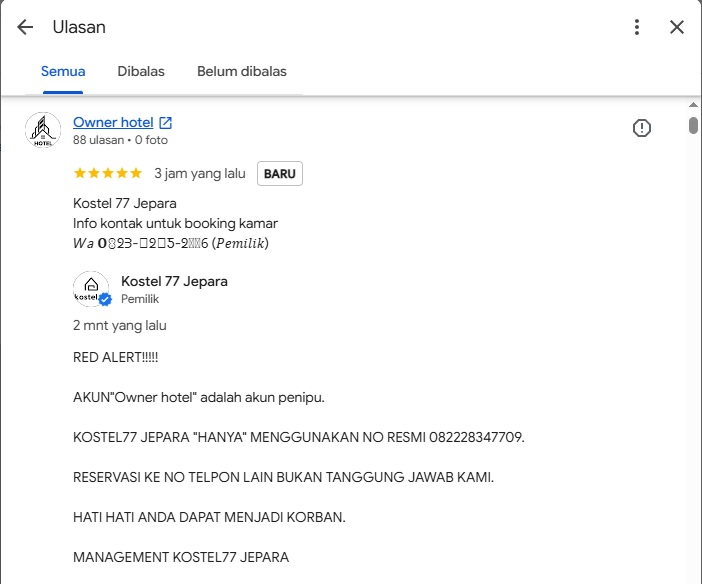Close the Ulasan panel
Image resolution: width=702 pixels, height=584 pixels.
pos(676,27)
